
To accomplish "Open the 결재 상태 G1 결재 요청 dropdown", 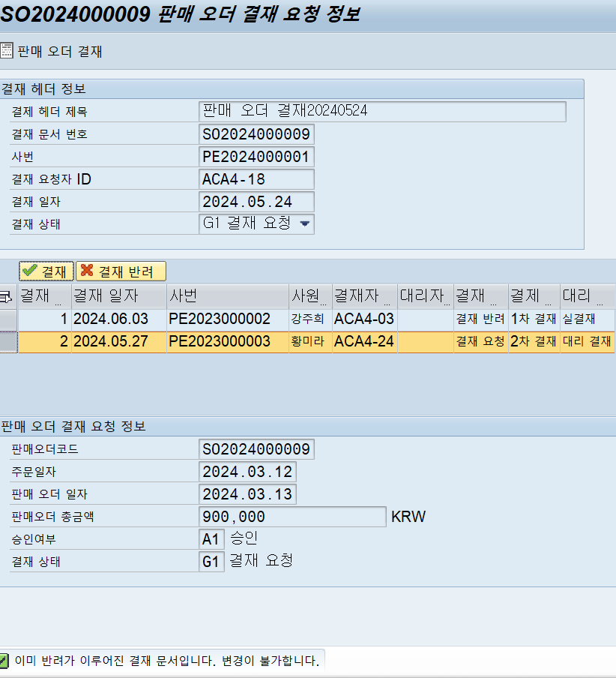I will click(x=304, y=224).
